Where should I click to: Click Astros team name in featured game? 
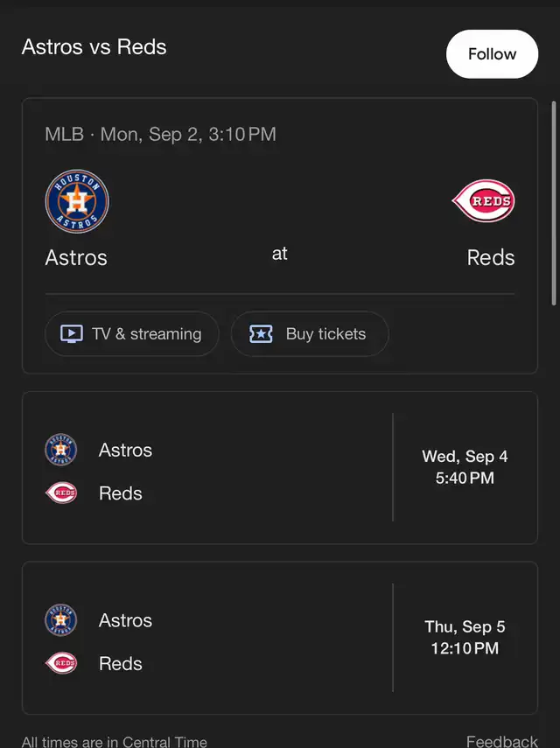(x=76, y=257)
